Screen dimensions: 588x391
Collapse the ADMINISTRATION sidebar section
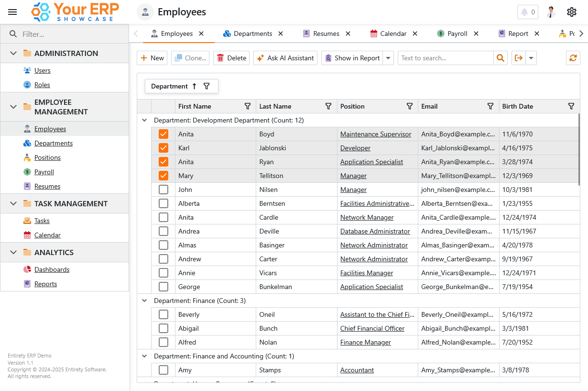[x=13, y=53]
